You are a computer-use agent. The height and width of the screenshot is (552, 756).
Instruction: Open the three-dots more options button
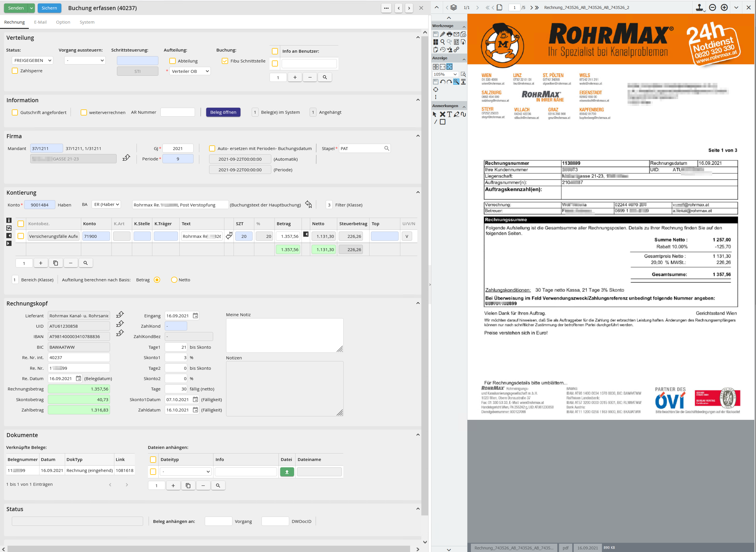[x=386, y=8]
